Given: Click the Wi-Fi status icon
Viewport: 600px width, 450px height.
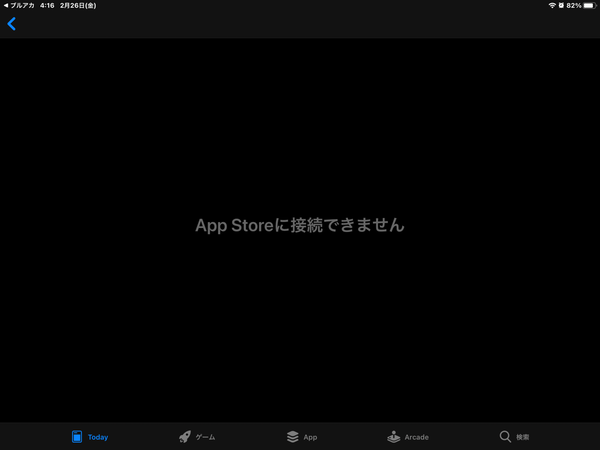Looking at the screenshot, I should [552, 5].
